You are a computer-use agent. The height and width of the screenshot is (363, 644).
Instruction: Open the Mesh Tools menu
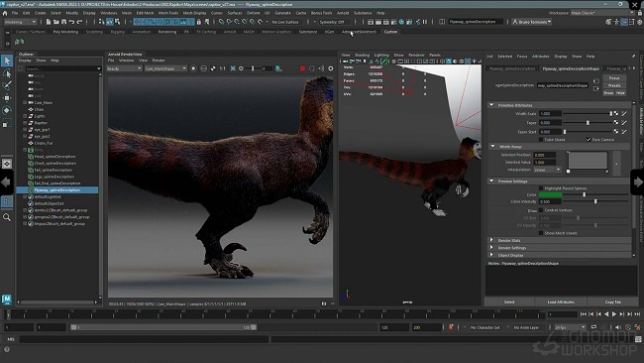[168, 13]
